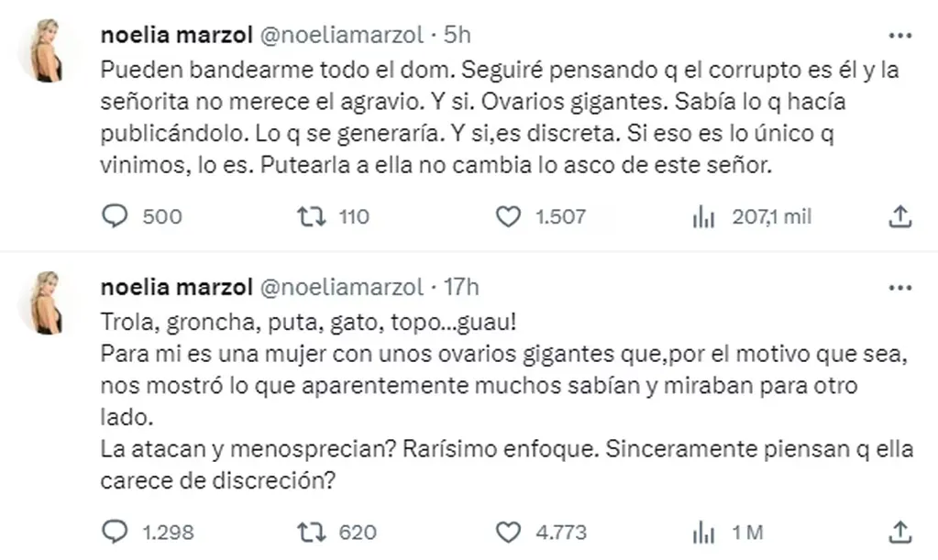Open reply icon on the bottom tweet

pyautogui.click(x=115, y=532)
